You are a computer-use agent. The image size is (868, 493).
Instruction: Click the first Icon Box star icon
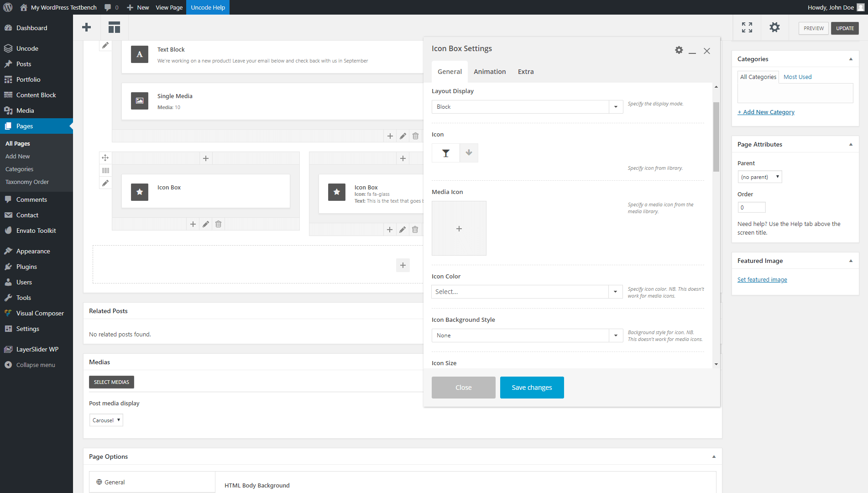[140, 192]
